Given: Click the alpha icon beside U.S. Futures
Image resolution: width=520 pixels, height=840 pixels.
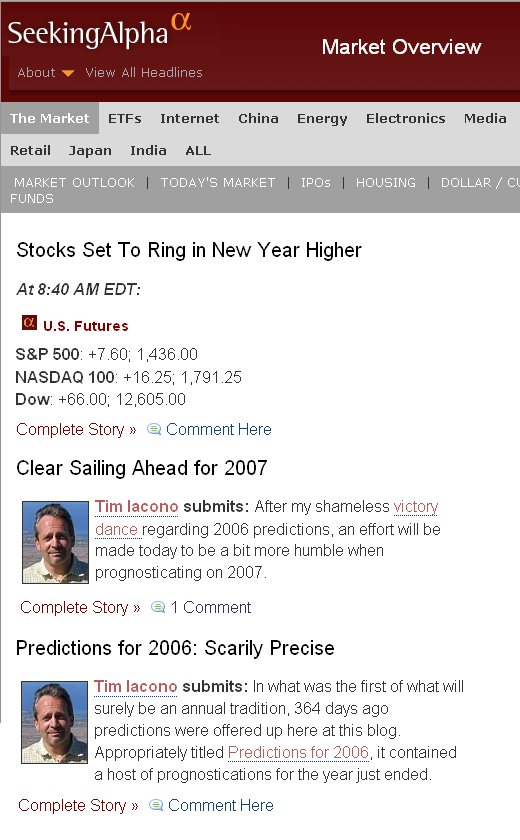Looking at the screenshot, I should [x=29, y=323].
